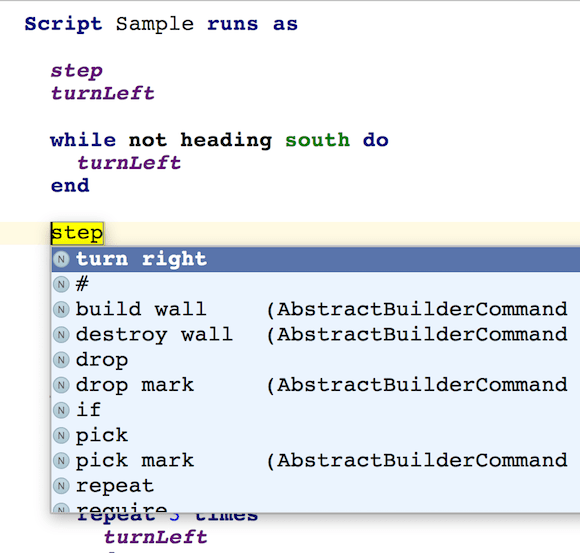
Task: Choose the '#' comment completion entry
Action: (x=316, y=284)
